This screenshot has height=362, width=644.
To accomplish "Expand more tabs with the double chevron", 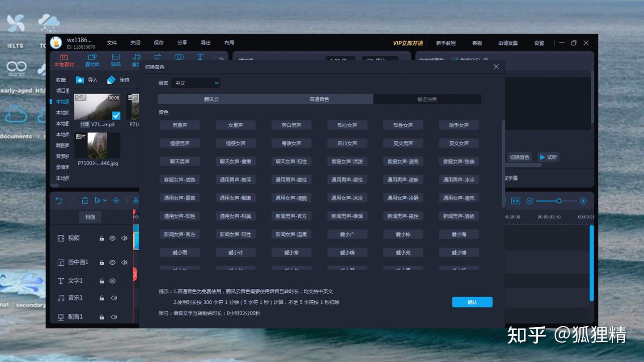I will [x=221, y=59].
